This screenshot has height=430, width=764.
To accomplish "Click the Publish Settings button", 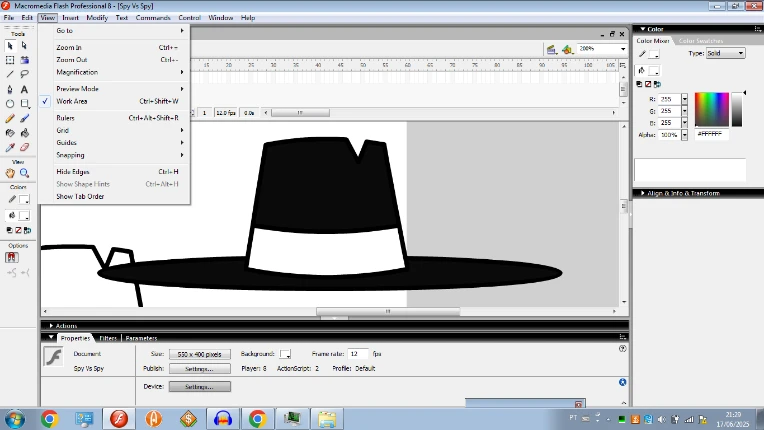I will [200, 369].
